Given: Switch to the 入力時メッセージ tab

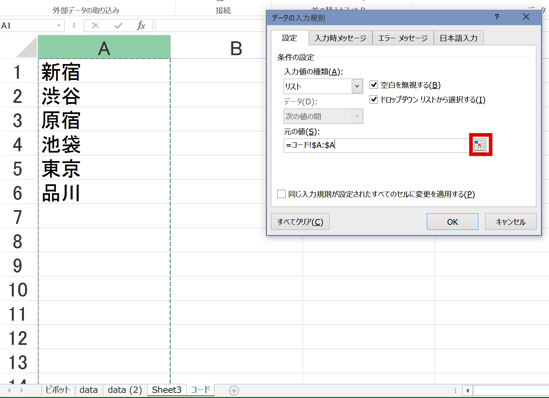Looking at the screenshot, I should [340, 38].
